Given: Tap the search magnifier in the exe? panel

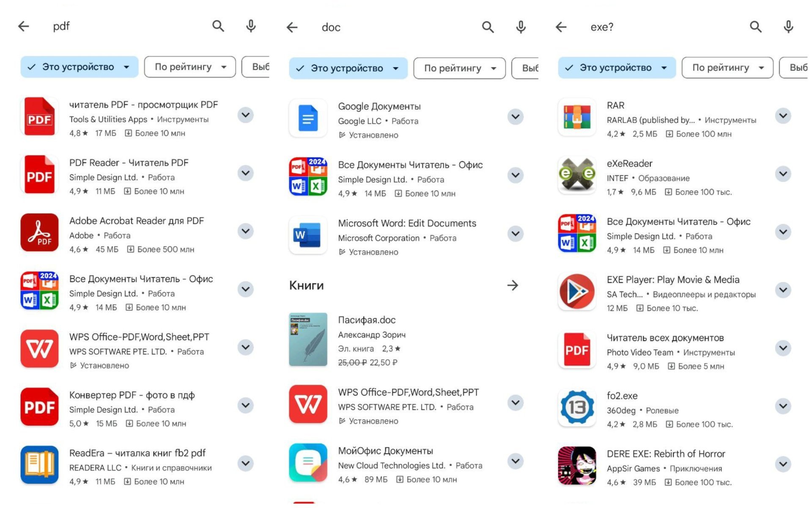Looking at the screenshot, I should point(756,27).
